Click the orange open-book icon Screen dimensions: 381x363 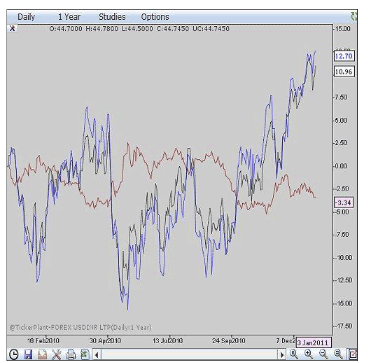pos(42,354)
